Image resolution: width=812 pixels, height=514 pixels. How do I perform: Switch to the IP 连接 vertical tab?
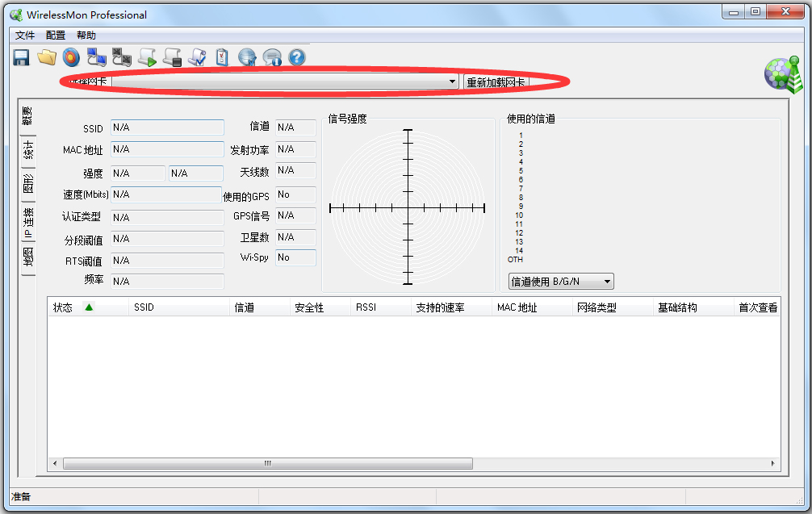coord(28,222)
